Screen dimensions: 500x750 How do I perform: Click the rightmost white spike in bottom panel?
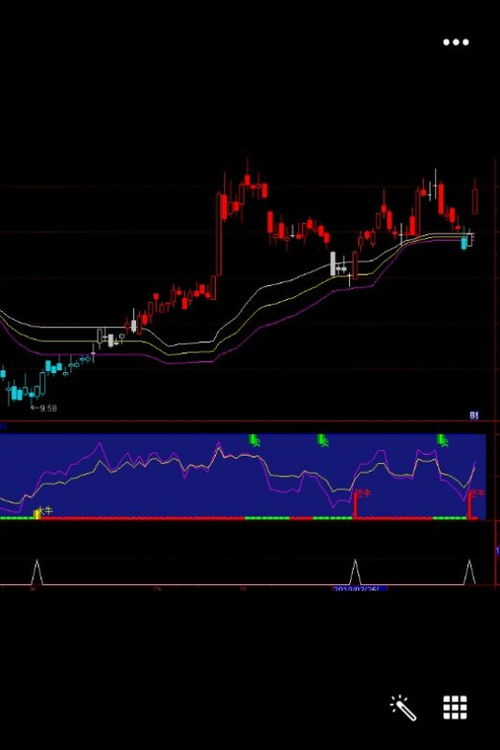[470, 572]
